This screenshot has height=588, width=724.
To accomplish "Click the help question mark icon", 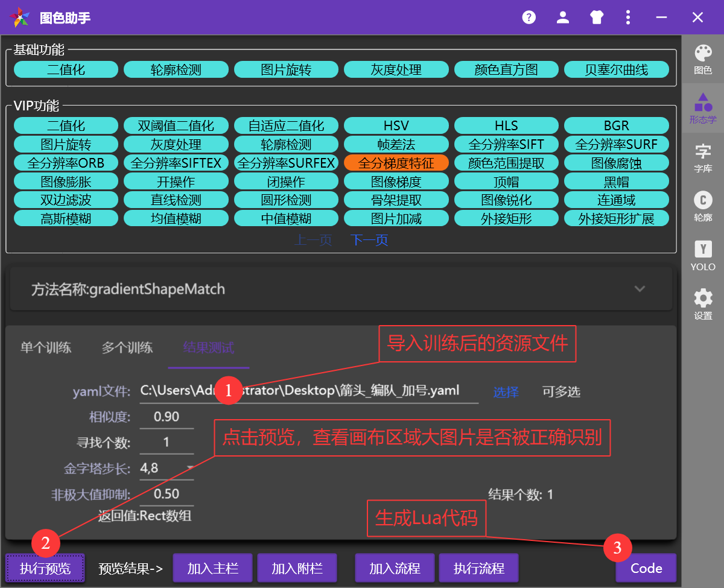I will [529, 17].
